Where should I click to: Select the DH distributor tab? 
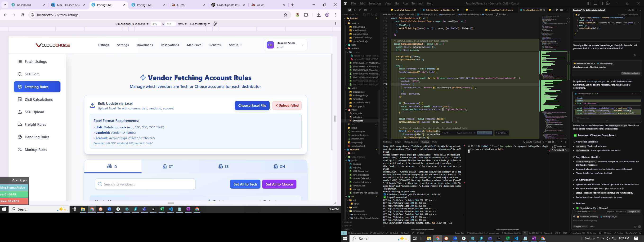click(279, 166)
